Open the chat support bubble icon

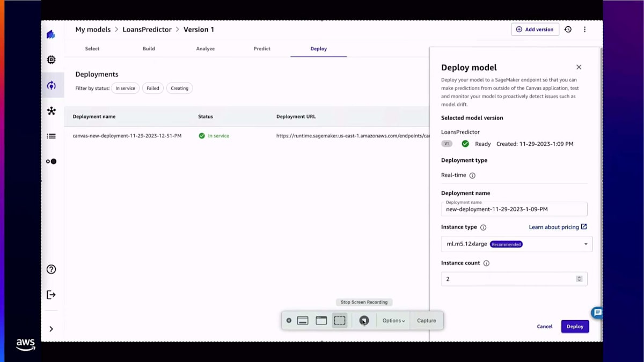[x=597, y=312]
